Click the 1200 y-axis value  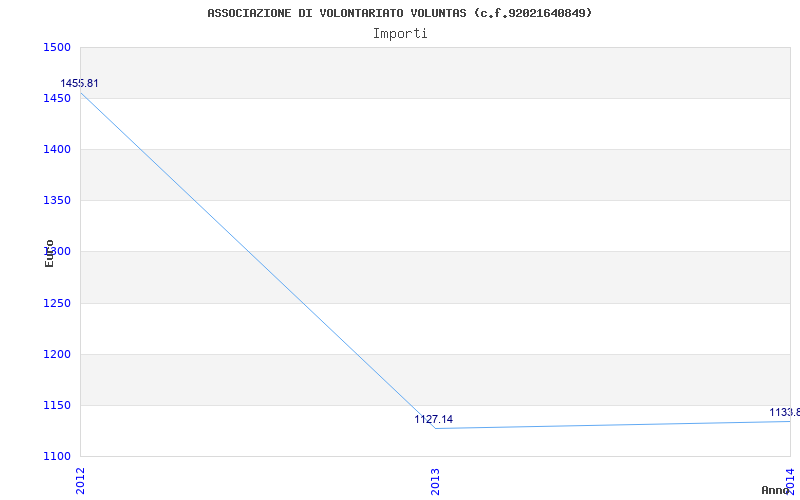point(57,354)
